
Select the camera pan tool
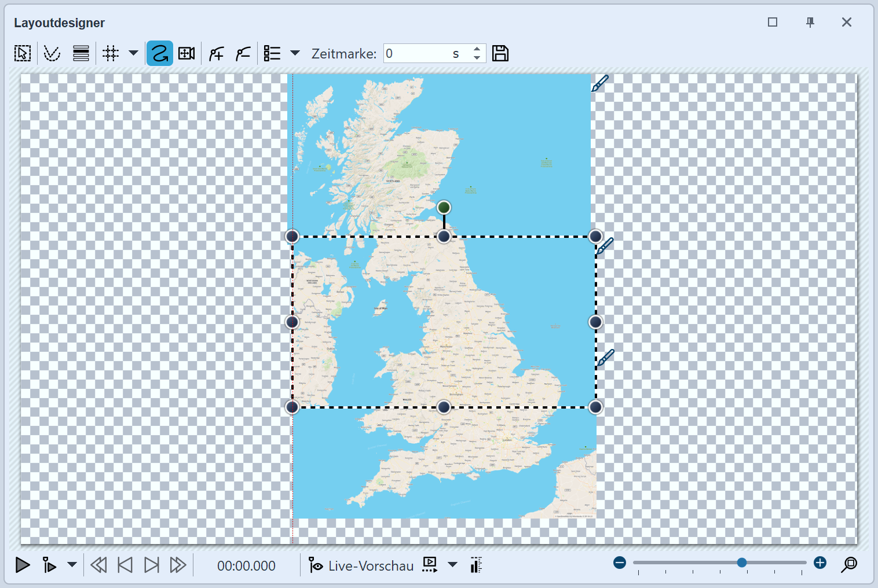(x=186, y=54)
